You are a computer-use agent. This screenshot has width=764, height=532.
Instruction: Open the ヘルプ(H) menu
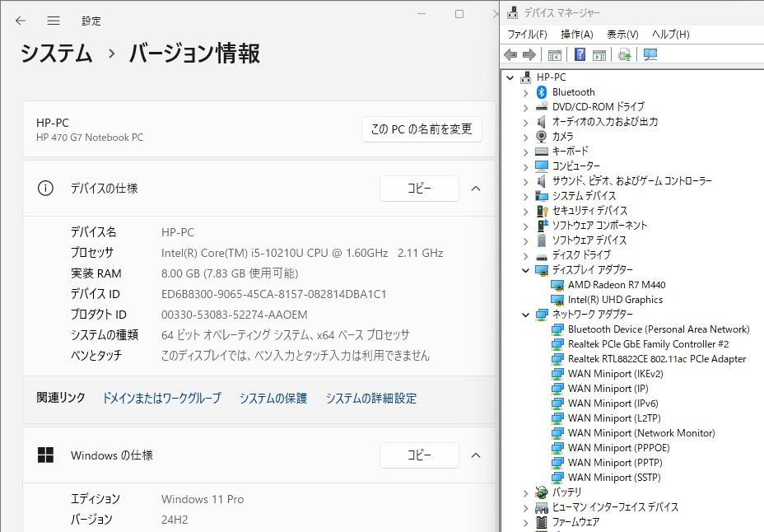670,34
